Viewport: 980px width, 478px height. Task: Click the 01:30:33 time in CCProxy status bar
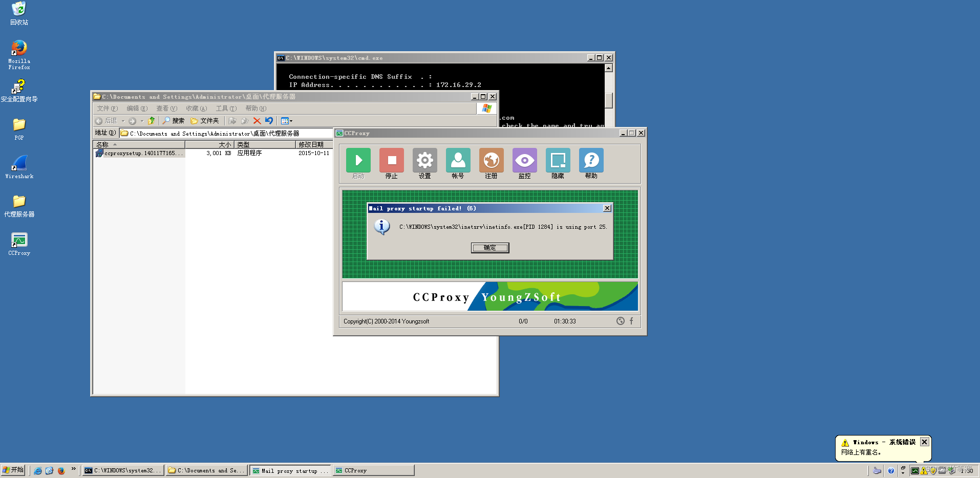click(x=565, y=321)
